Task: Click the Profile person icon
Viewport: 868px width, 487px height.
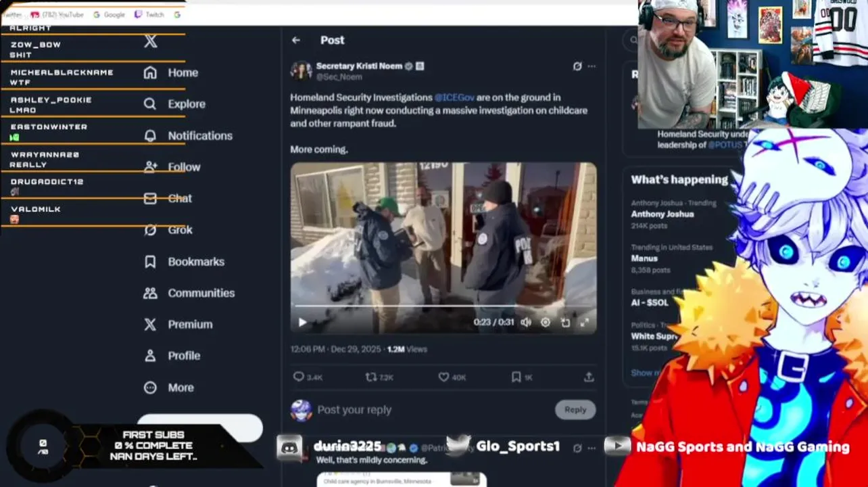Action: tap(150, 356)
